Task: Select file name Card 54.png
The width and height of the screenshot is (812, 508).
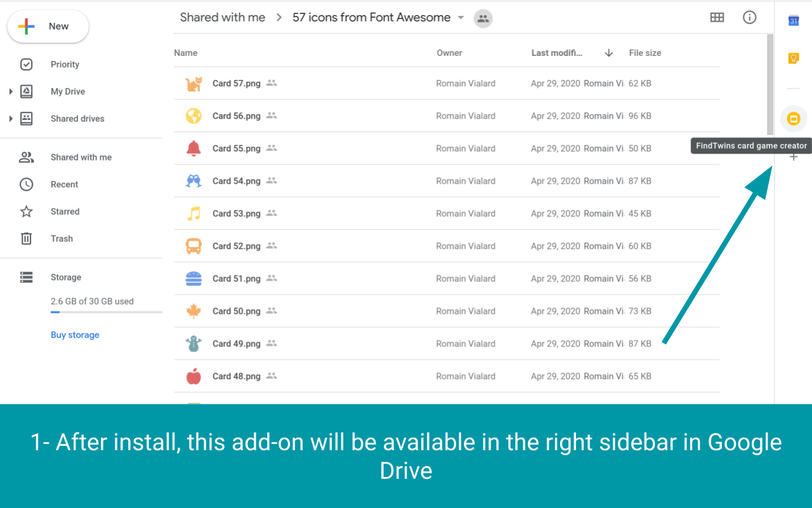Action: pos(237,181)
